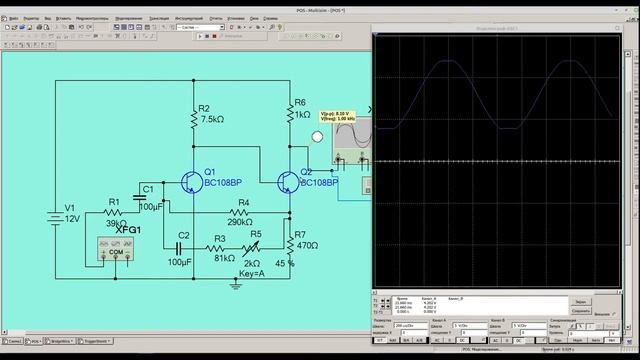
Task: Select the ground symbol
Action: [236, 284]
